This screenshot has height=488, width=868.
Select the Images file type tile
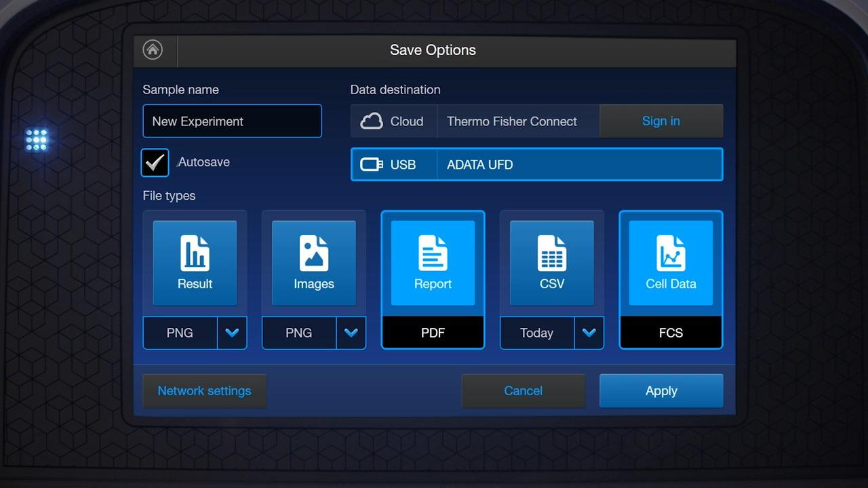[314, 263]
